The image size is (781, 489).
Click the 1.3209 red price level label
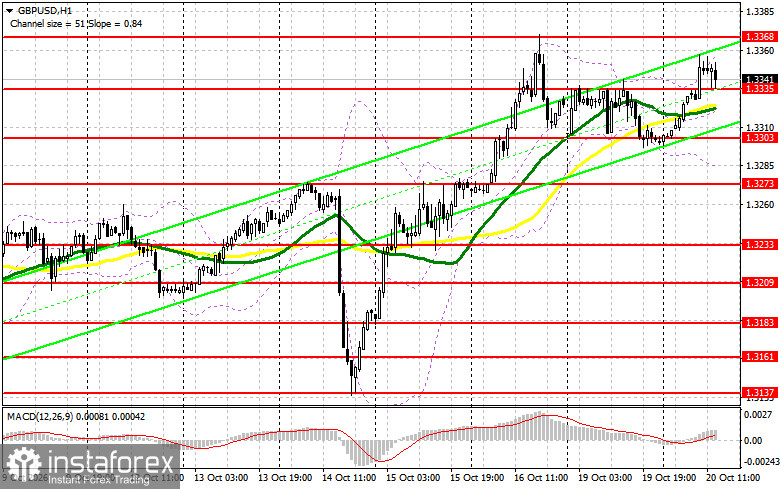tap(759, 282)
